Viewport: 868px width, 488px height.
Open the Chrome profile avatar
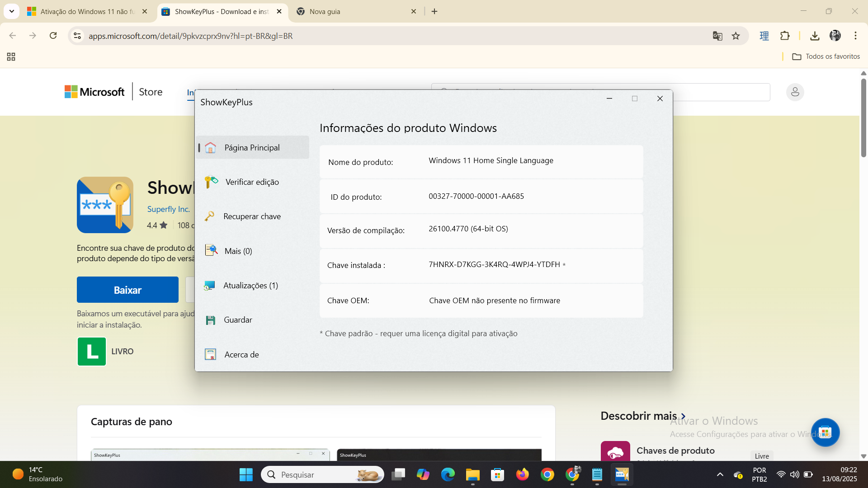[x=835, y=36]
